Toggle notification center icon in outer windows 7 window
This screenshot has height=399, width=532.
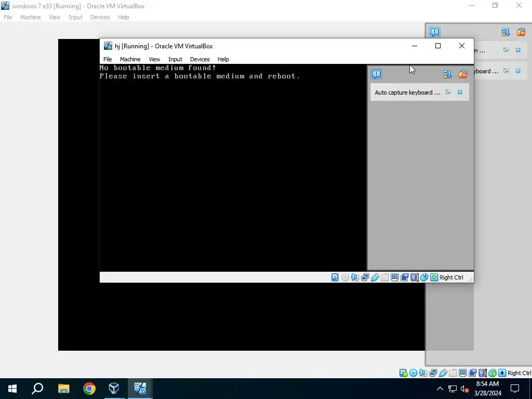click(435, 32)
